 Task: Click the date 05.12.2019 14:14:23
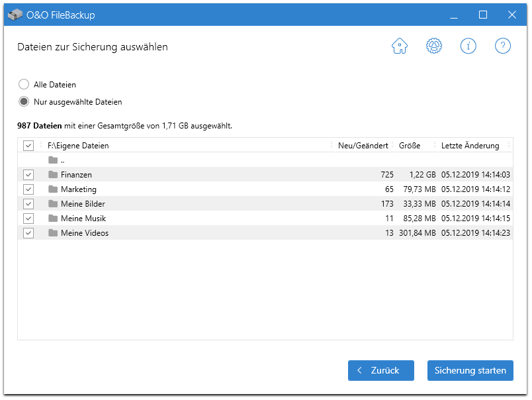coord(476,233)
